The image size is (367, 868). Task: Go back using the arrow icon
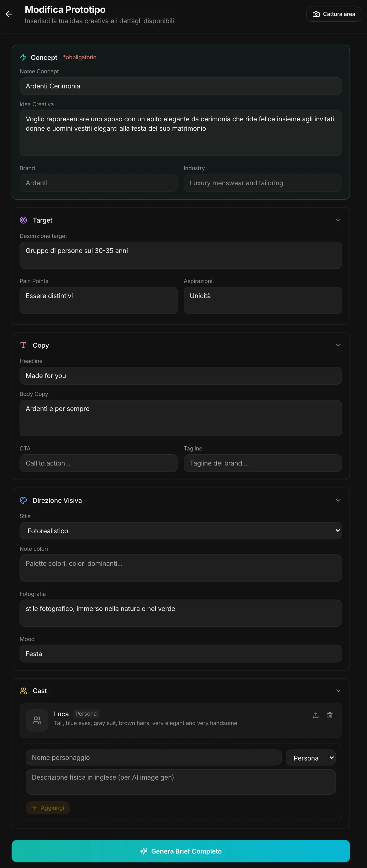coord(9,14)
